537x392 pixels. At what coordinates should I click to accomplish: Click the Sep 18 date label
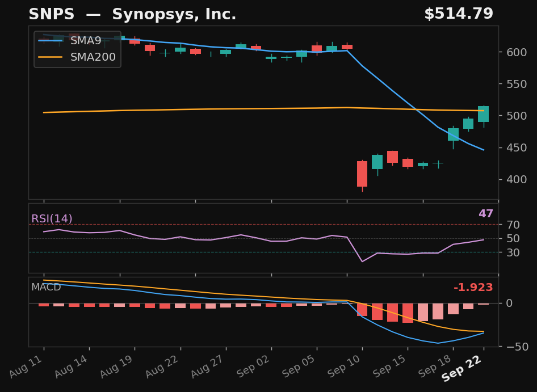click(435, 366)
